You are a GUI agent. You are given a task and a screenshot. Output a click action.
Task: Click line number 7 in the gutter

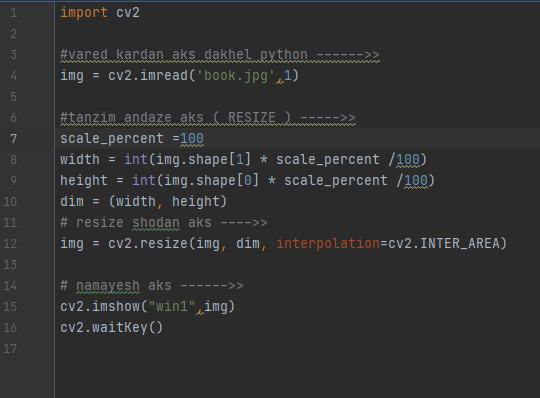tap(13, 139)
